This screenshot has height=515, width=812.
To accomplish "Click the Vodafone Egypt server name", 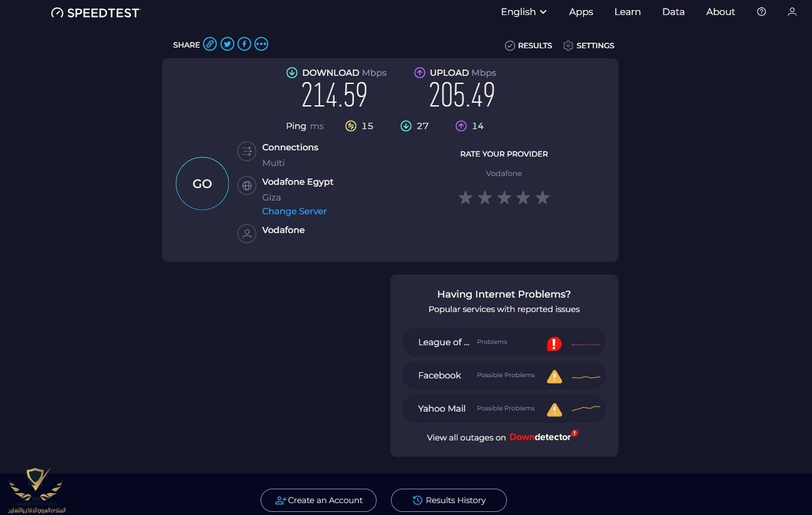I will (x=298, y=182).
